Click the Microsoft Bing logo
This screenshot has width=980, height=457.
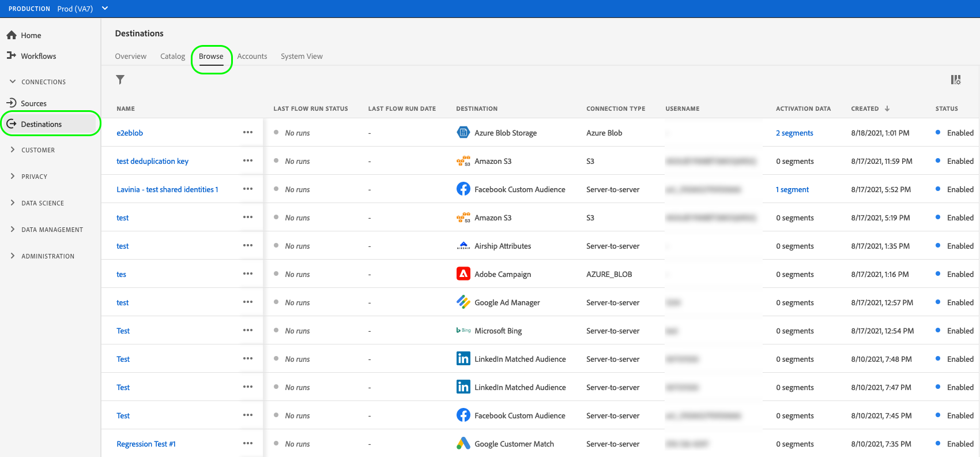463,330
